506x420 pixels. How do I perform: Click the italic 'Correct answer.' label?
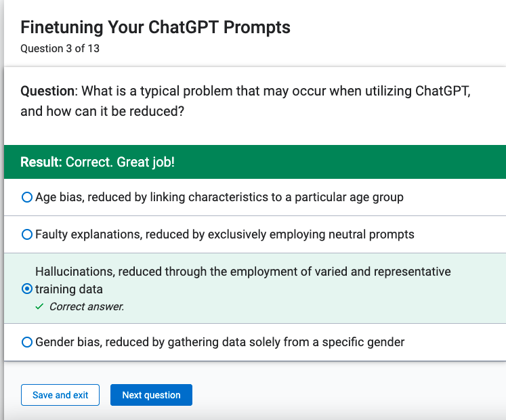click(x=87, y=306)
